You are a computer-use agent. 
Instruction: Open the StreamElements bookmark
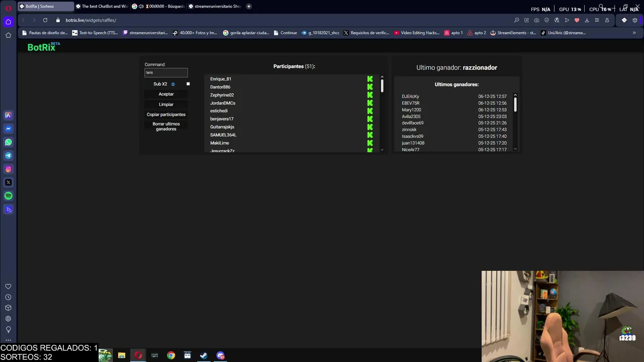(513, 33)
